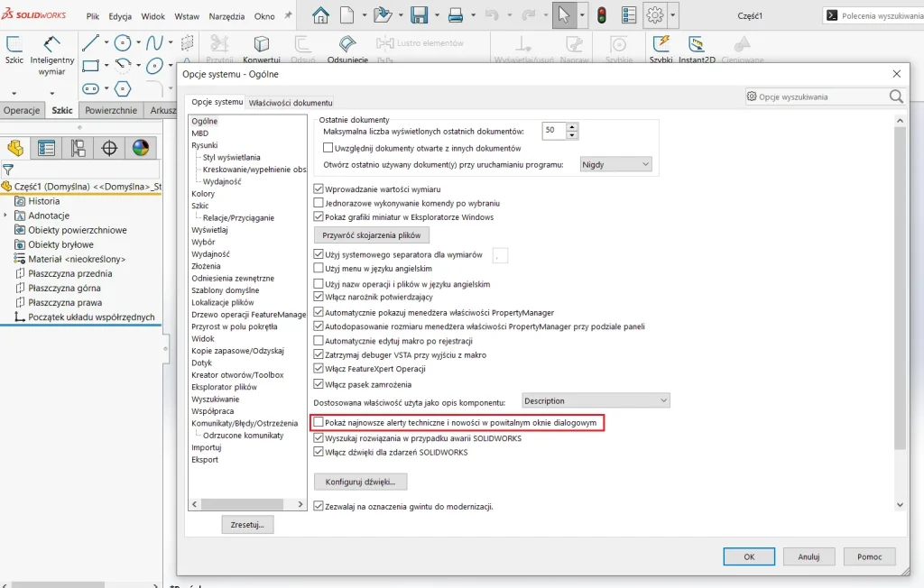Expand the Adnotacje tree node arrow
This screenshot has height=588, width=924.
point(6,216)
